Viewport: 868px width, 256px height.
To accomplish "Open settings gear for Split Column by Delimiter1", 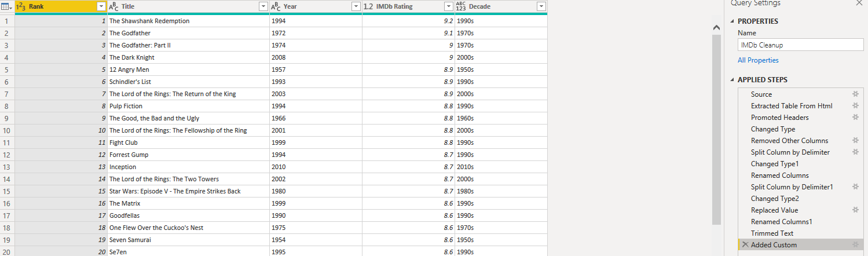I will (x=855, y=186).
